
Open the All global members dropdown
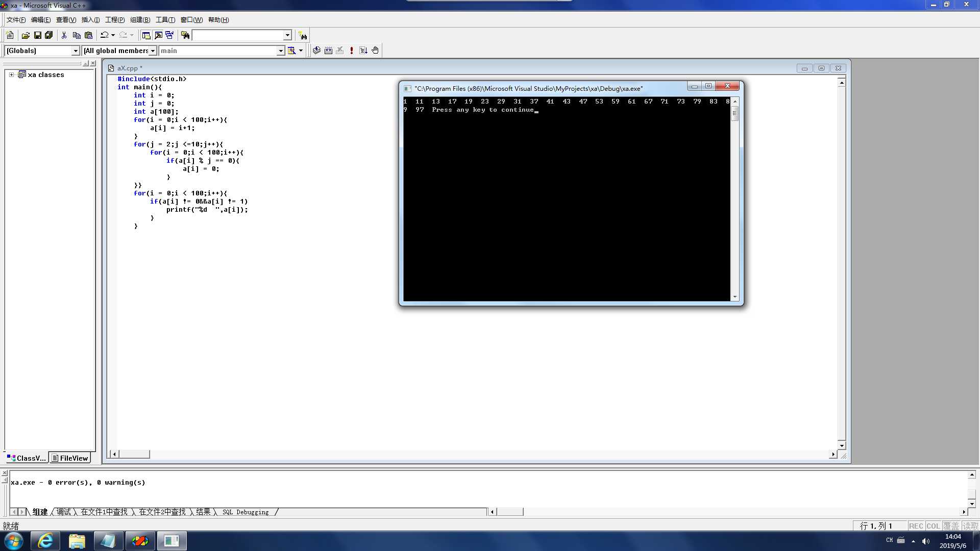coord(153,51)
